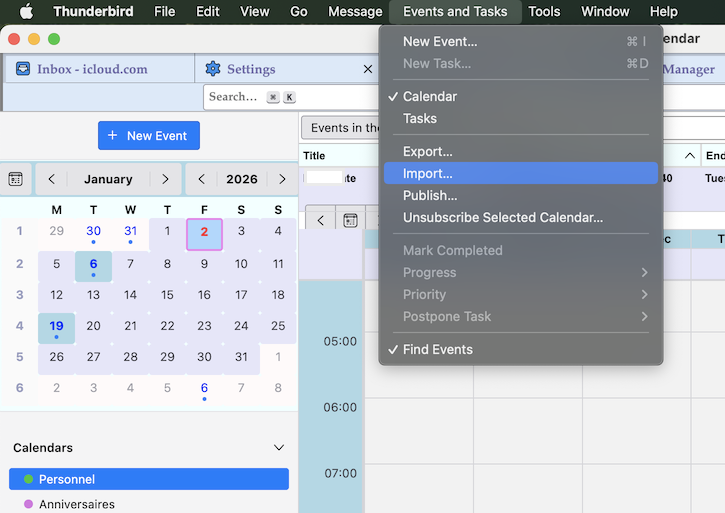The height and width of the screenshot is (513, 725).
Task: Select January 15 in mini calendar
Action: (167, 295)
